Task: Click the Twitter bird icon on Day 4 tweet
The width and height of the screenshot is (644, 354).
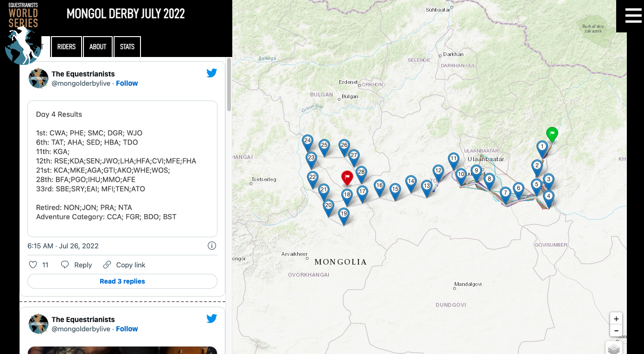Action: point(212,73)
